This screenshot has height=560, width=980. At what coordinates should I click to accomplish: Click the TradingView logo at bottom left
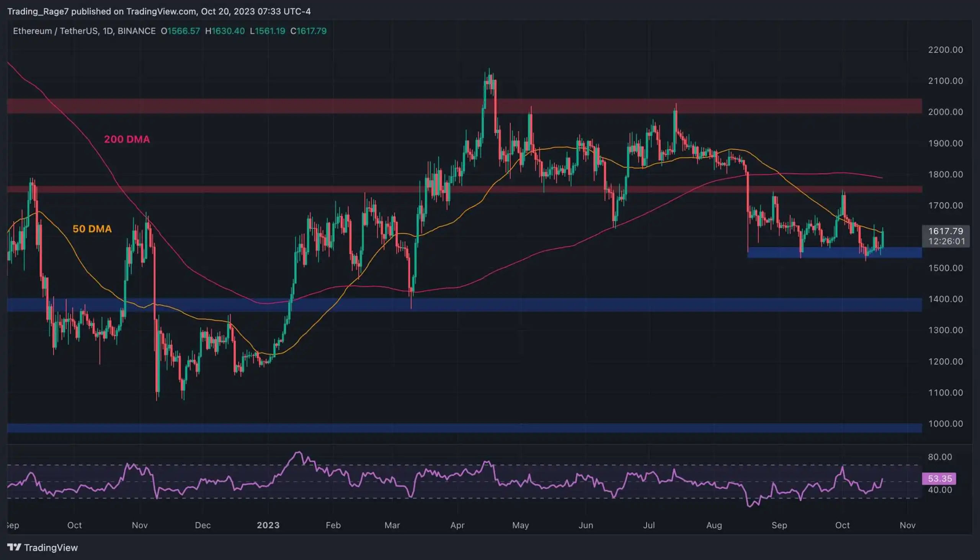pyautogui.click(x=14, y=547)
